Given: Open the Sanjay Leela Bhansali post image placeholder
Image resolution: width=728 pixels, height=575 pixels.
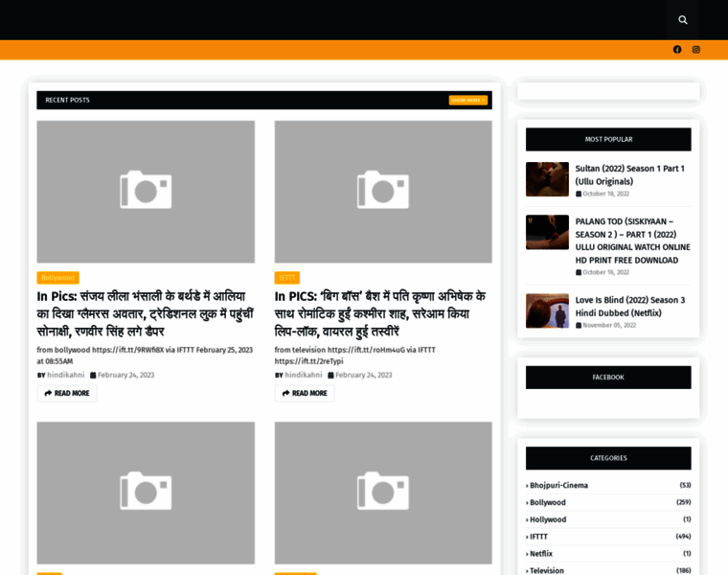Looking at the screenshot, I should (x=146, y=192).
